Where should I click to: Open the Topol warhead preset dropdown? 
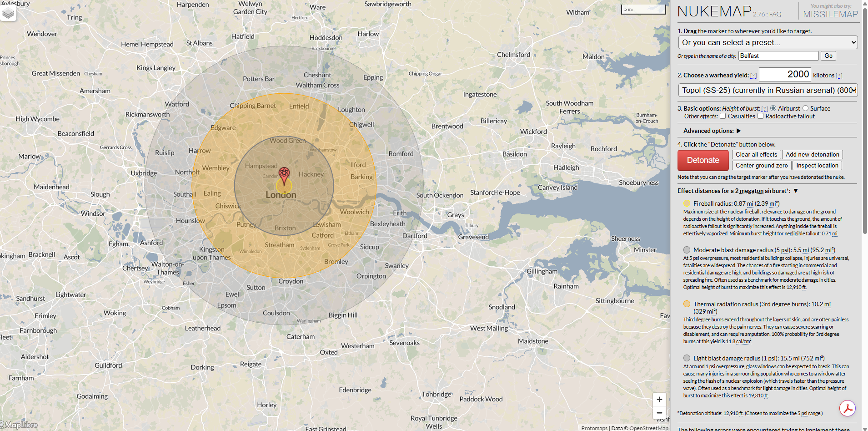coord(768,90)
